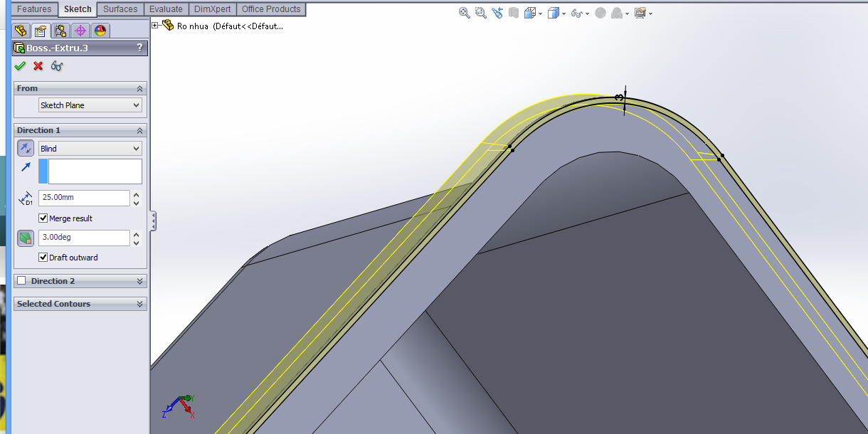The image size is (868, 434).
Task: Open the DimXpertManager panel tab
Action: pyautogui.click(x=80, y=31)
